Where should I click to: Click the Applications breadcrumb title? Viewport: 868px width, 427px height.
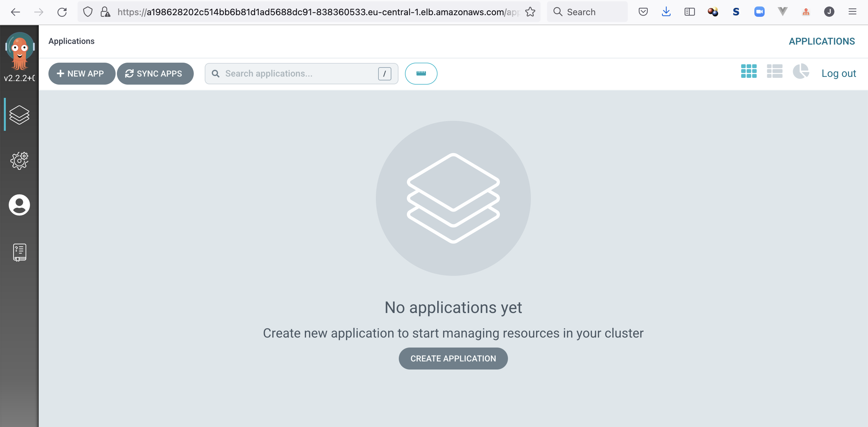(71, 41)
